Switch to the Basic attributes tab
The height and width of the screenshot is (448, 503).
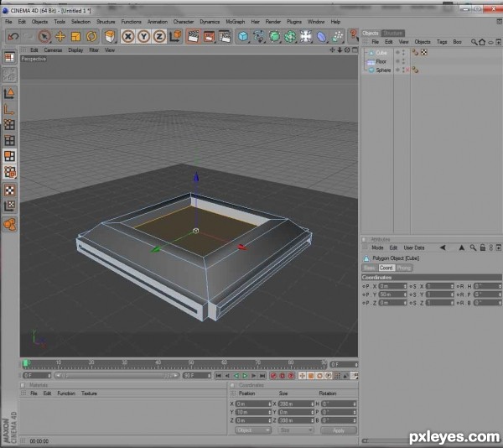point(370,268)
